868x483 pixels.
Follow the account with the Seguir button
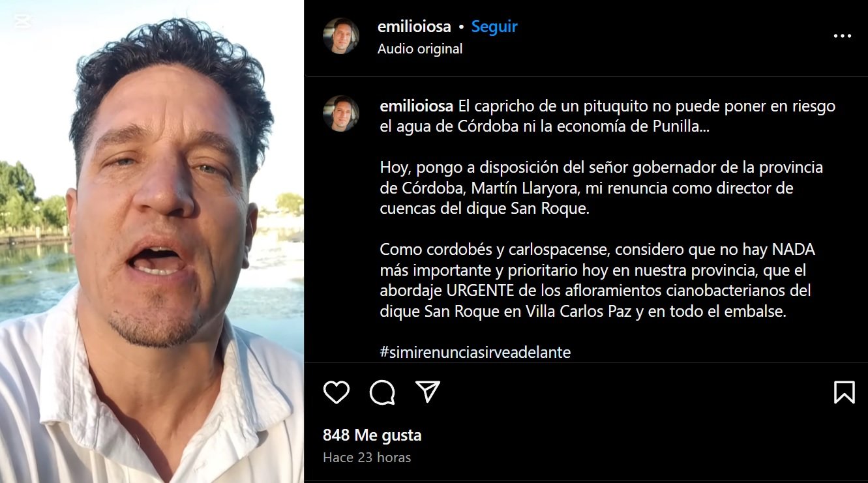(x=494, y=27)
